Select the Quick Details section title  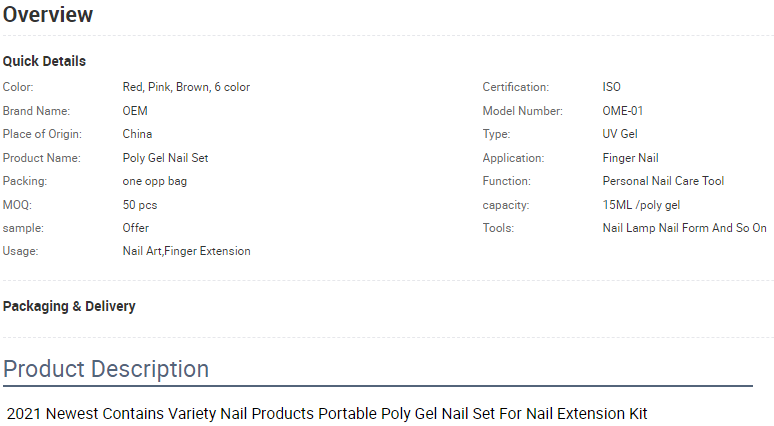(44, 61)
